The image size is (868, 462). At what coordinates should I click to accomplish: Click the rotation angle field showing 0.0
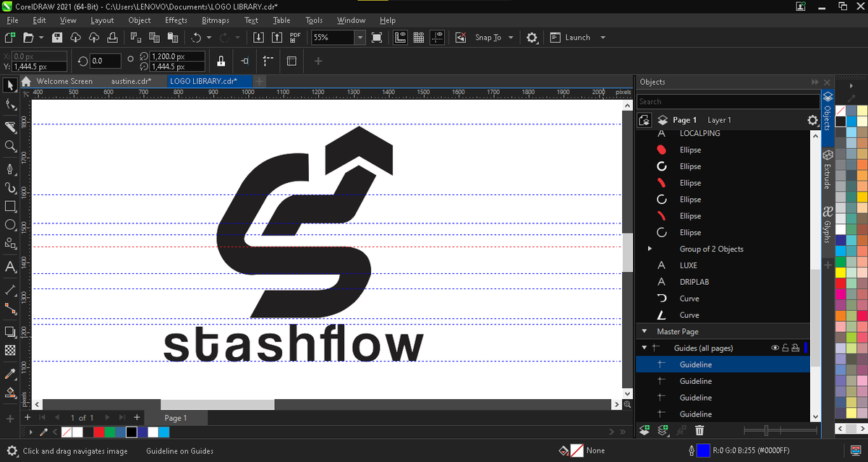click(106, 61)
